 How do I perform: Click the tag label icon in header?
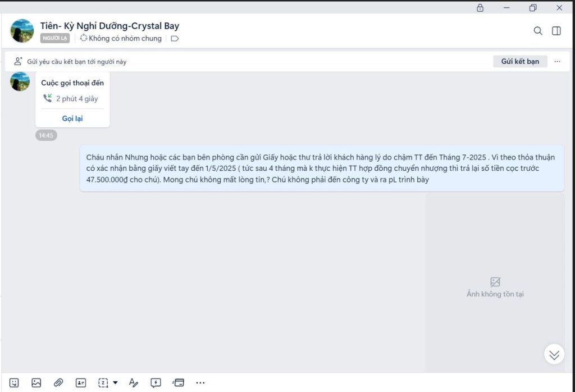[x=175, y=39]
